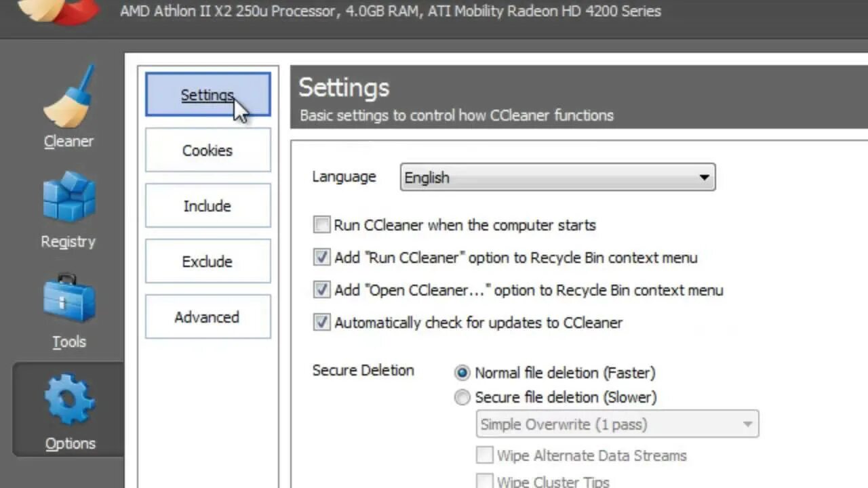
Task: Disable Automatically check for updates to CCleaner
Action: 321,323
